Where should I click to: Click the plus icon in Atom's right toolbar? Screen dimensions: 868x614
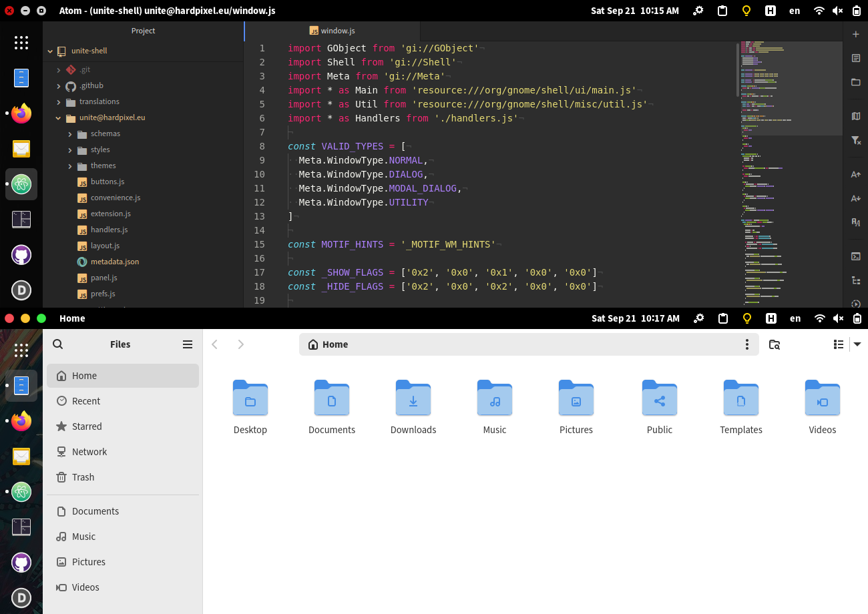(x=855, y=34)
